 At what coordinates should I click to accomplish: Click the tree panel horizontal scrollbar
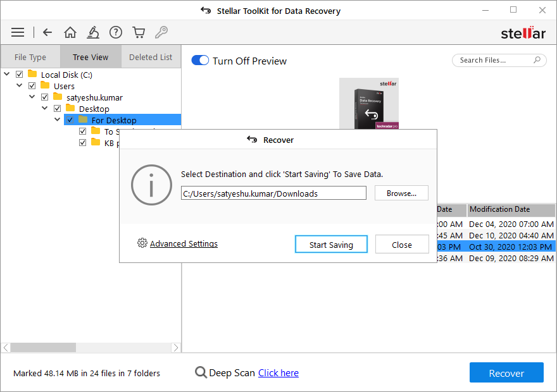coord(44,348)
